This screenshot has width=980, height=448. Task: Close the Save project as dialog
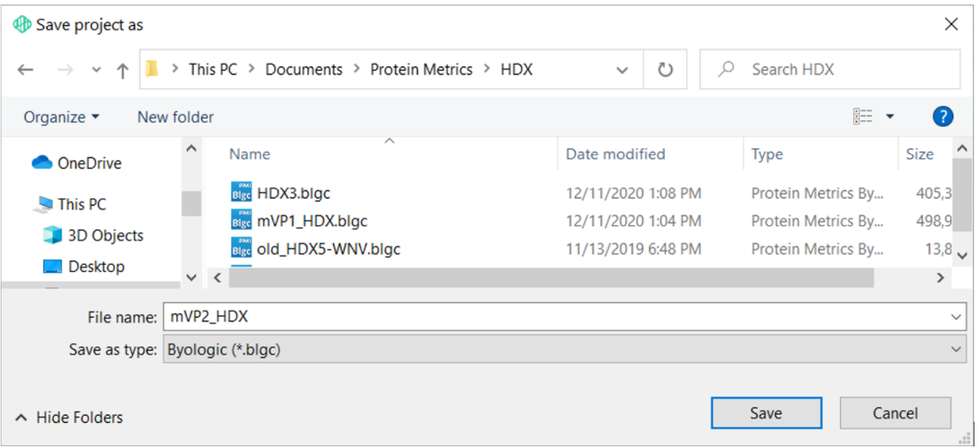coord(951,24)
